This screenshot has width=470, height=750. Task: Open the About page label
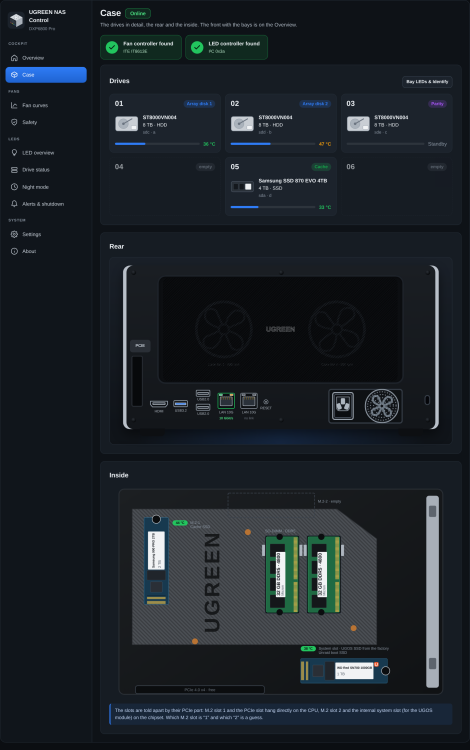[29, 251]
